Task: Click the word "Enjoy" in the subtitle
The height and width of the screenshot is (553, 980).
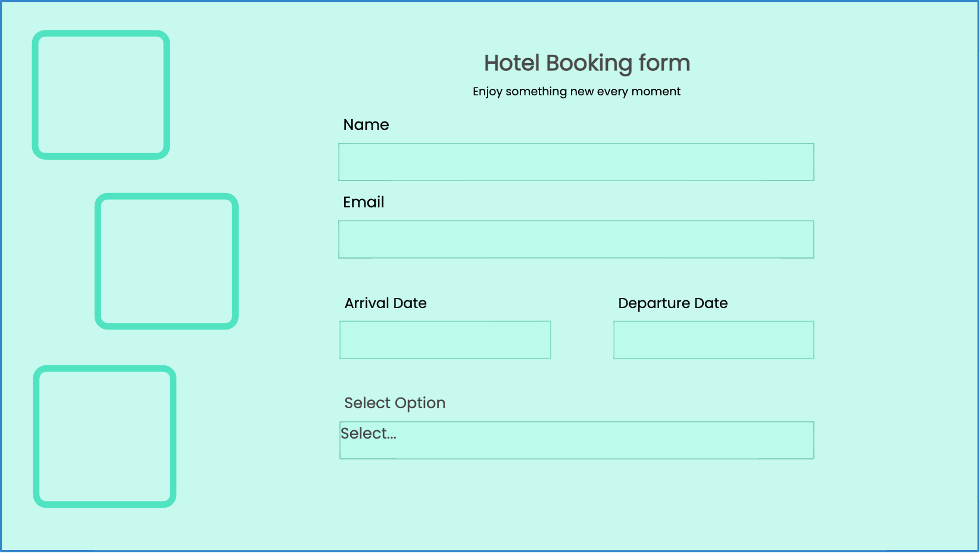Action: (x=487, y=92)
